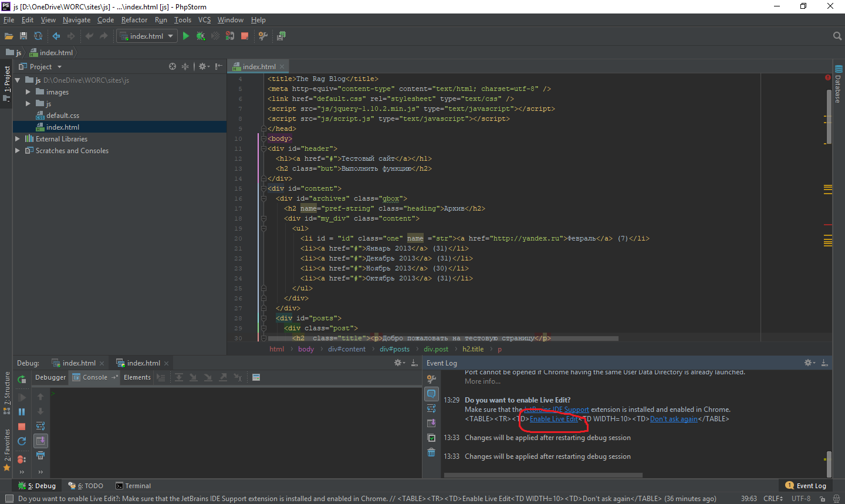Toggle the read-only lock in the status bar
Viewport: 845px width, 504px height.
822,499
